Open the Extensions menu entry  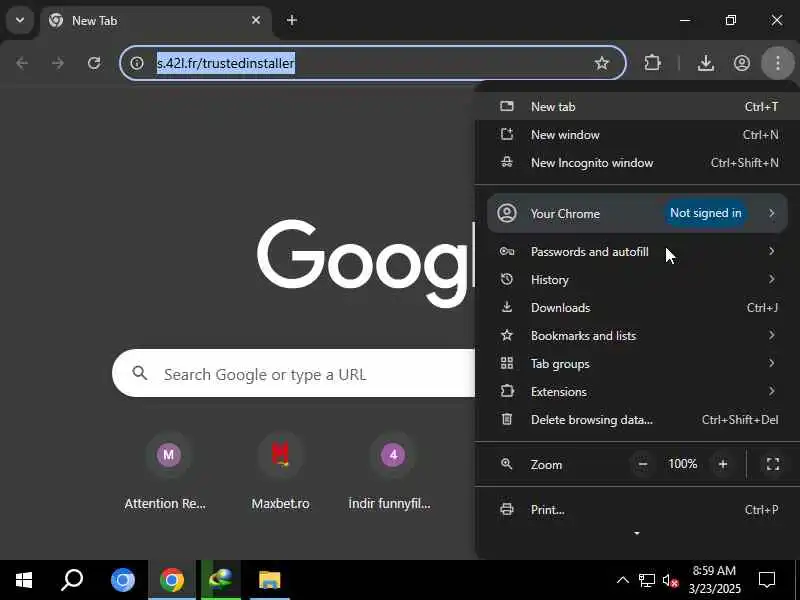pyautogui.click(x=637, y=392)
